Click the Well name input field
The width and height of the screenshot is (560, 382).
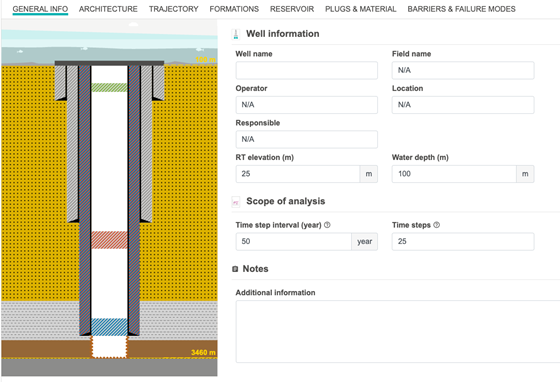click(306, 70)
